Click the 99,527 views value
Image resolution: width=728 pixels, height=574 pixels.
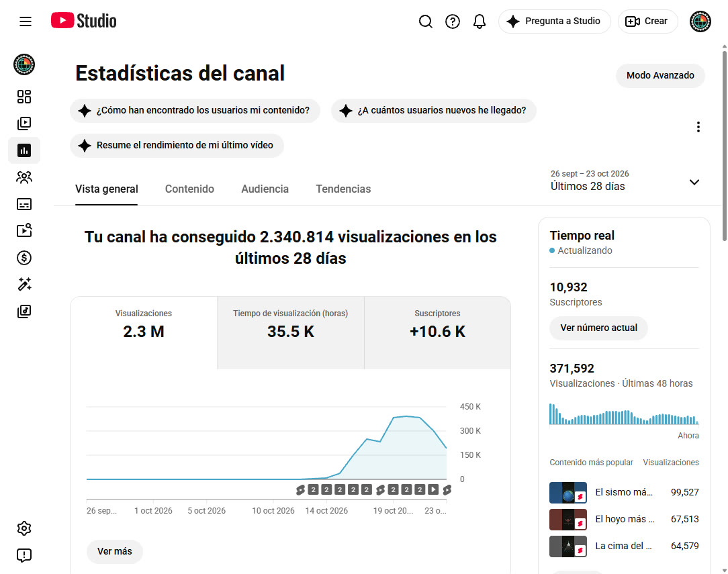(684, 492)
